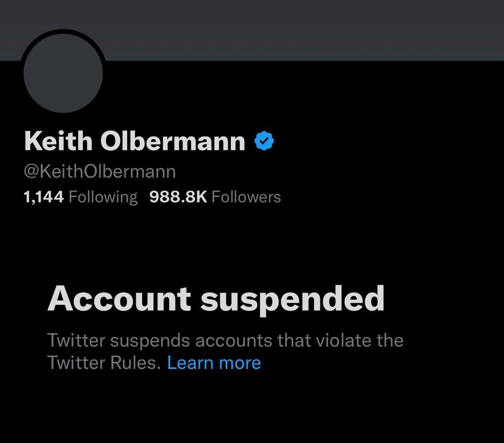This screenshot has width=504, height=443.
Task: Open the empty circular profile avatar
Action: point(63,73)
